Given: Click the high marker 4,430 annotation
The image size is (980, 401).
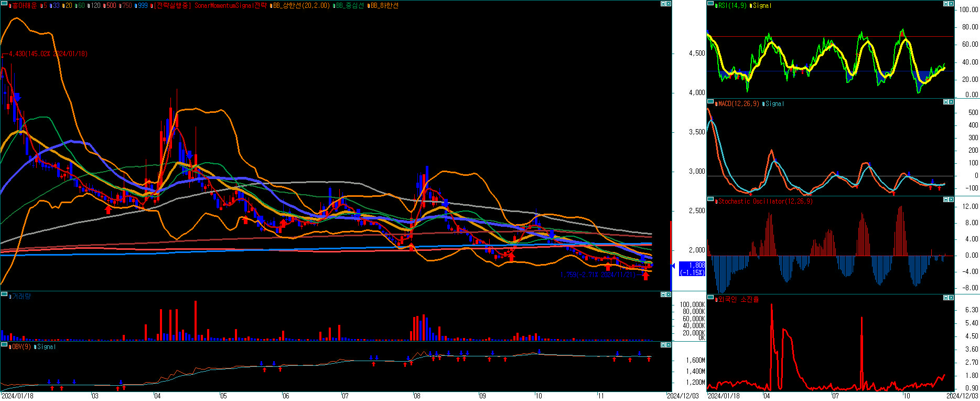Looking at the screenshot, I should click(48, 54).
